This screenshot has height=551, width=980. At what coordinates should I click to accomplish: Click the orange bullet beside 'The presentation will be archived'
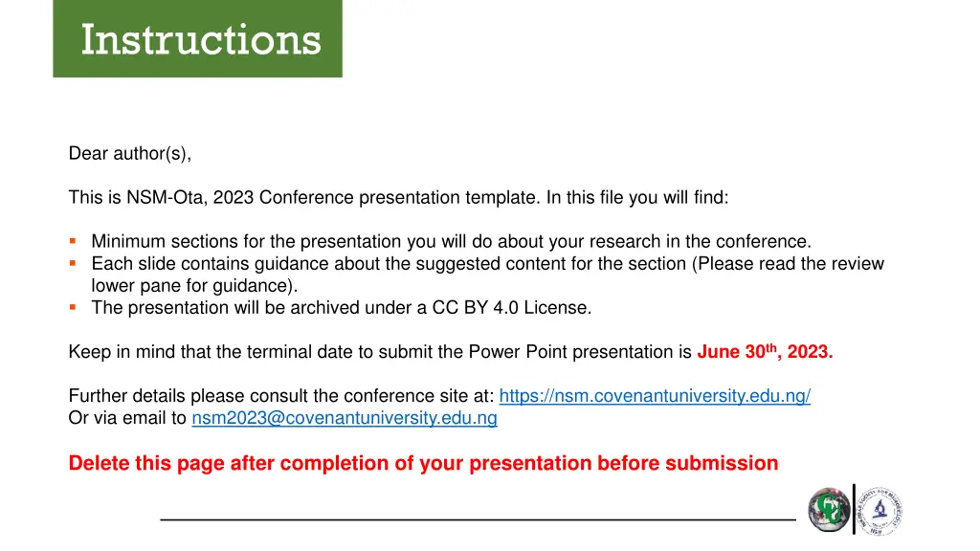(73, 307)
